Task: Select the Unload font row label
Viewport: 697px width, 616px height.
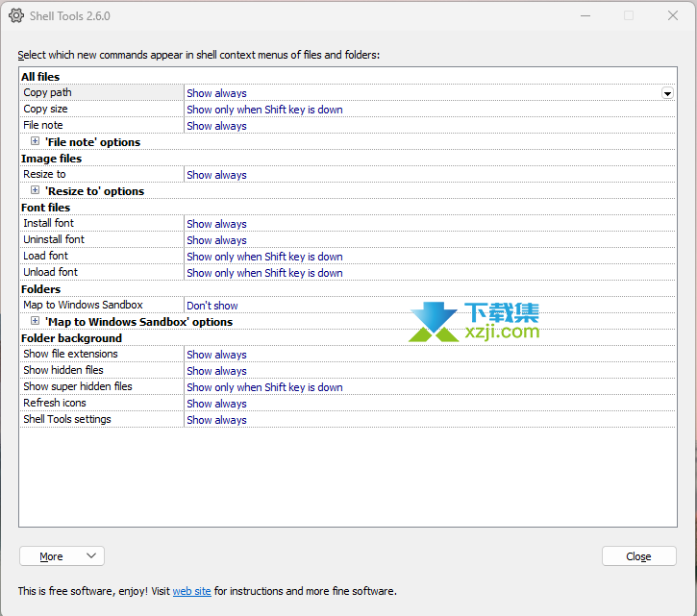Action: point(51,272)
